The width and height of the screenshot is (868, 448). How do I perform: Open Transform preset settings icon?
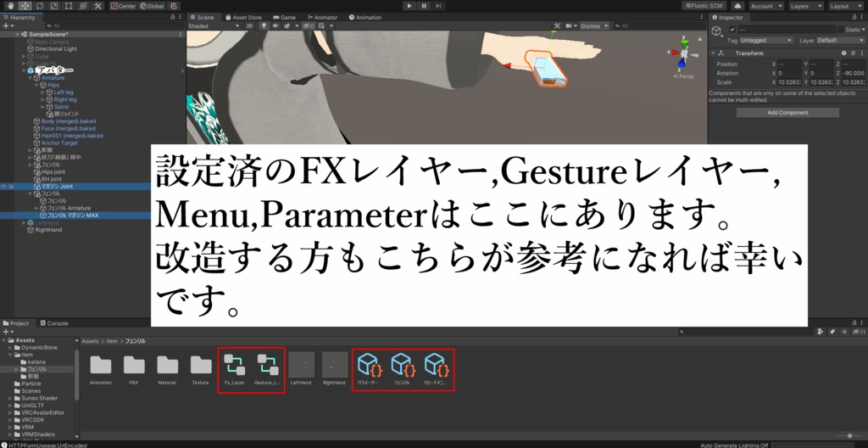tap(852, 53)
